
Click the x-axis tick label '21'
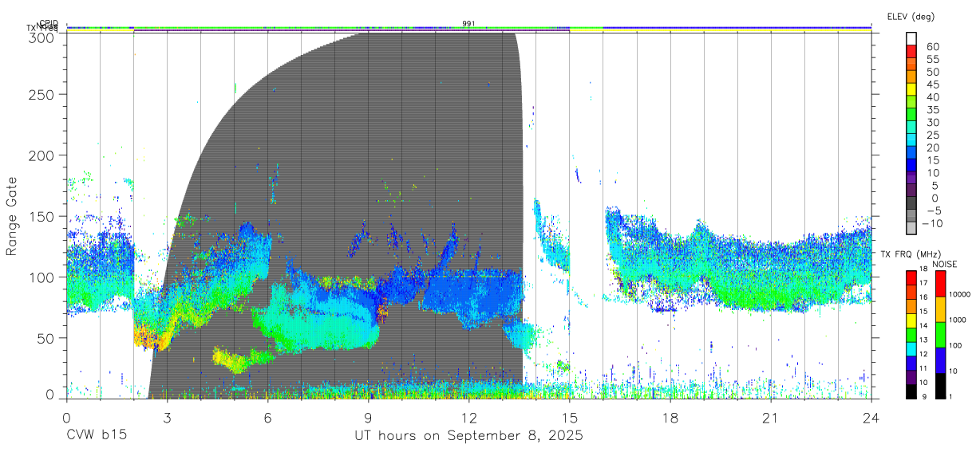[x=771, y=419]
